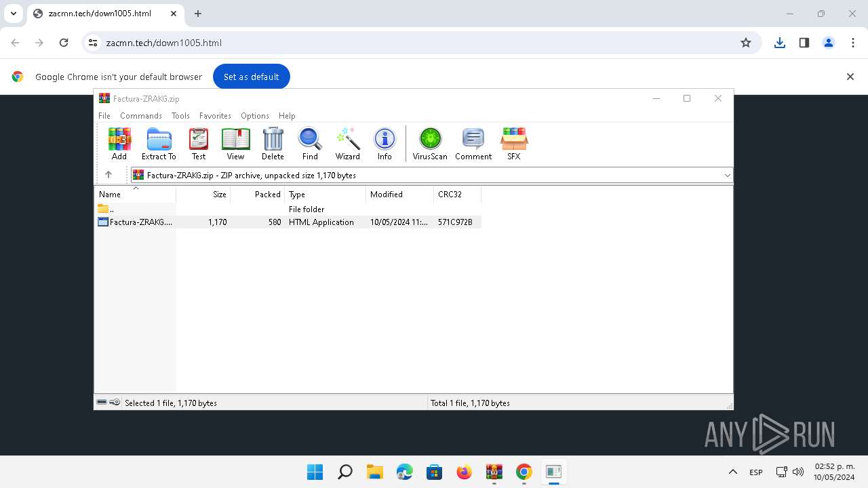Open Firefox from taskbar

(465, 472)
